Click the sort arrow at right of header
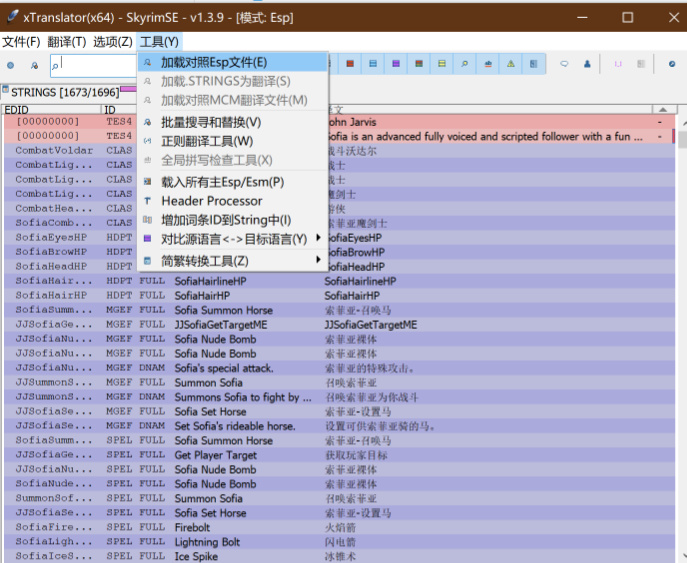Screen dimensions: 687x563 663,110
